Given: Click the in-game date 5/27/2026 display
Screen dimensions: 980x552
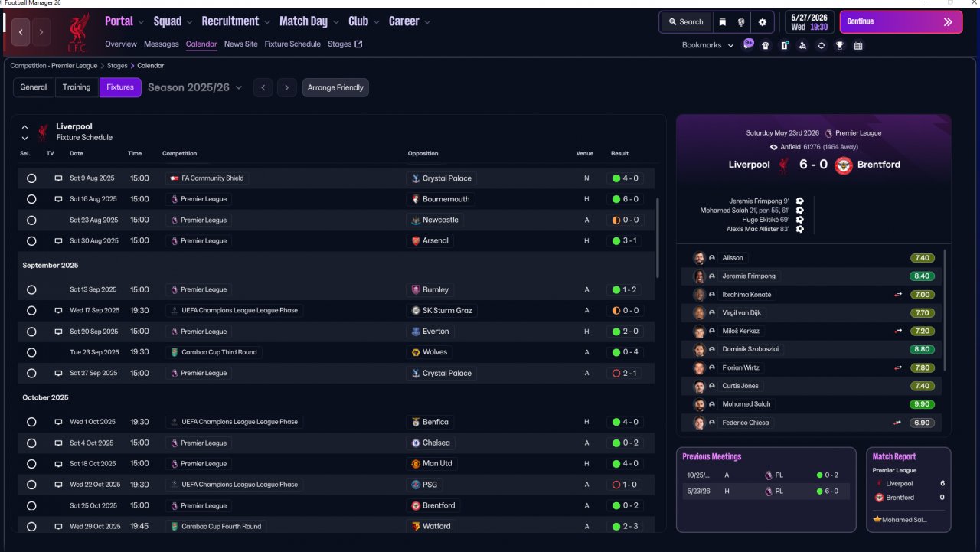Looking at the screenshot, I should click(x=808, y=22).
